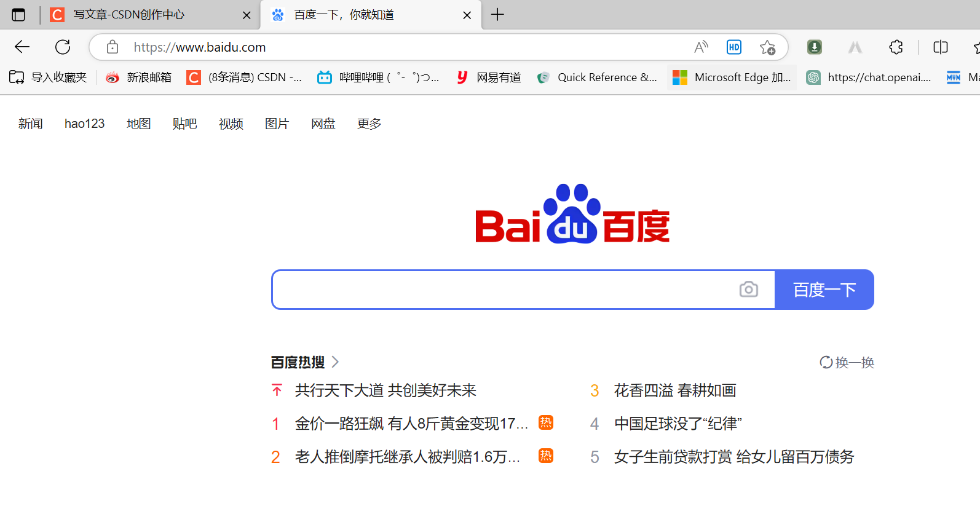Reload the Baidu page

[x=63, y=47]
